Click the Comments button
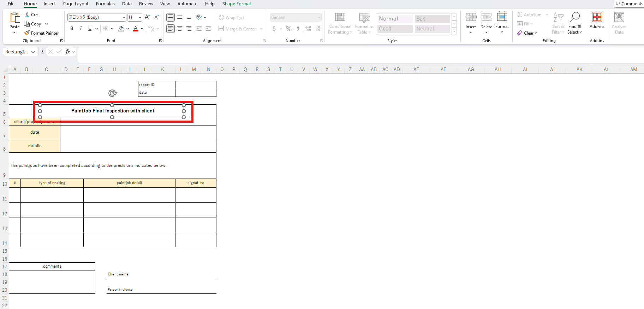The width and height of the screenshot is (644, 309). point(629,4)
